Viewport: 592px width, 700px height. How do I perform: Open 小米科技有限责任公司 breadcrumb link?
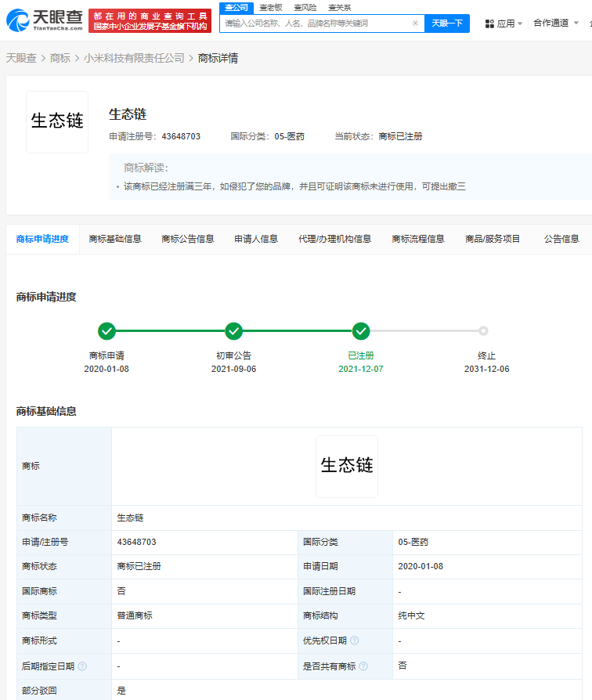coord(134,58)
